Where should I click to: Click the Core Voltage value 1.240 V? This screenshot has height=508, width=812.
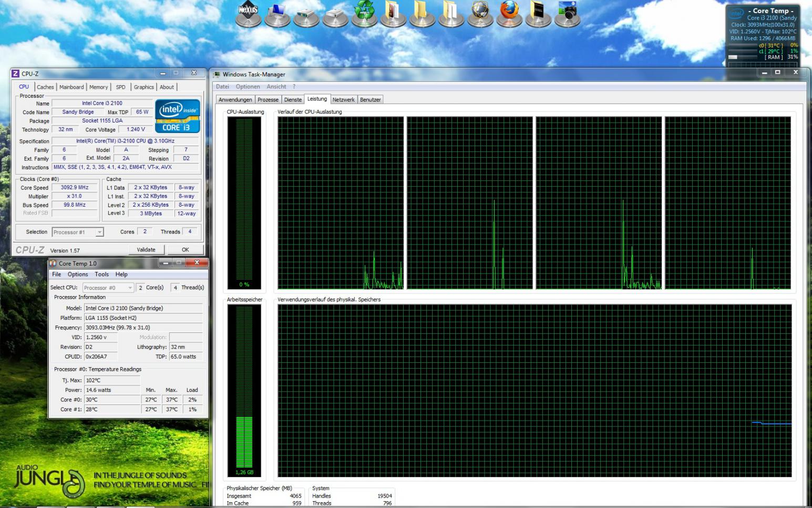[136, 129]
